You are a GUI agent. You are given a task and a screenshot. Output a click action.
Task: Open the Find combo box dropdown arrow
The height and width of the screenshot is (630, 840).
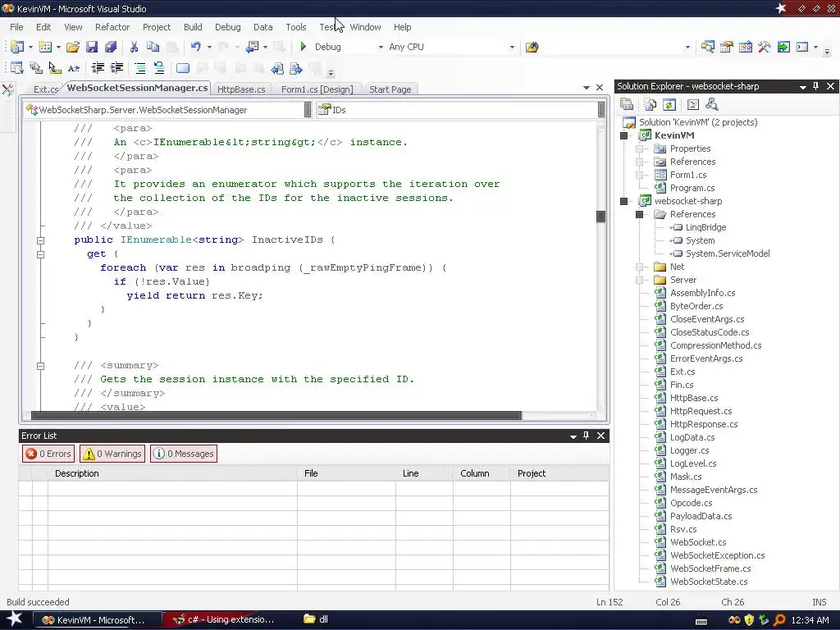[x=687, y=47]
